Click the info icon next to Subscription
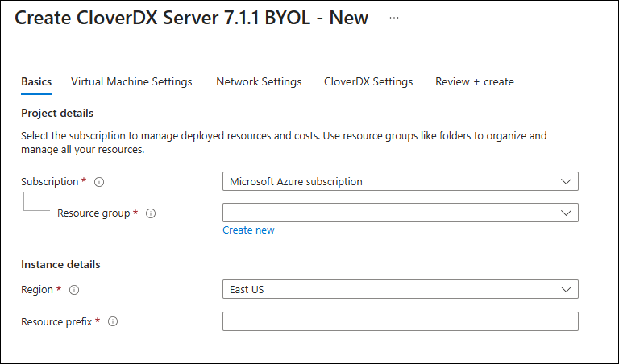Image resolution: width=619 pixels, height=364 pixels. coord(99,182)
